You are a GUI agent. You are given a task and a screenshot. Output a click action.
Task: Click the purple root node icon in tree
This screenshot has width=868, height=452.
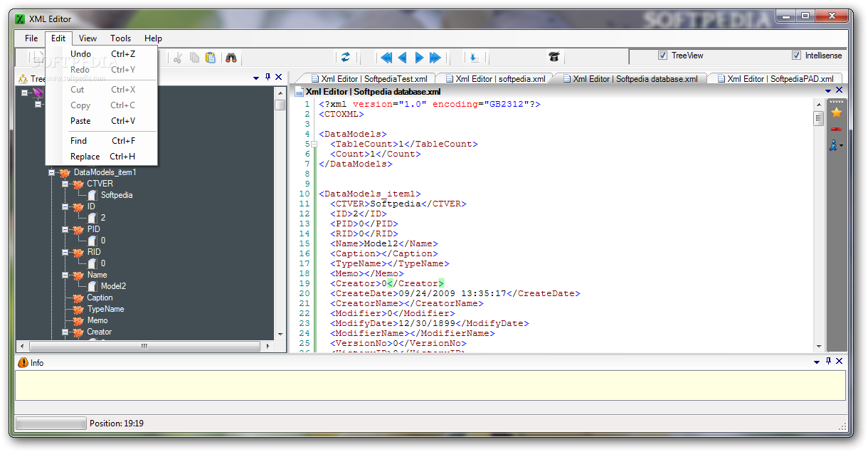click(x=38, y=93)
